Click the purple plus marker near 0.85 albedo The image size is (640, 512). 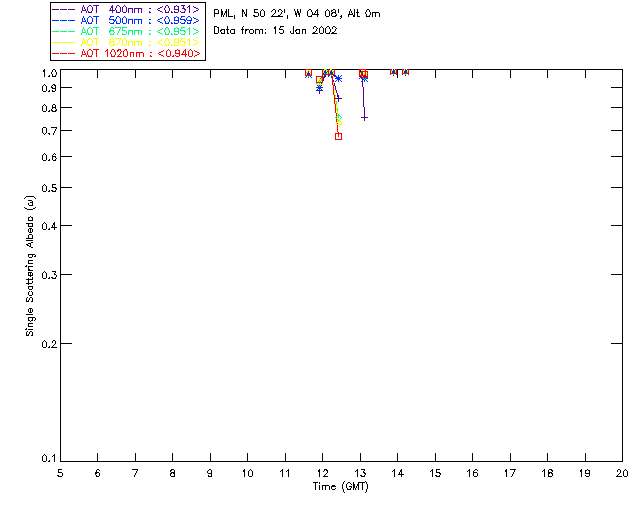(x=338, y=98)
